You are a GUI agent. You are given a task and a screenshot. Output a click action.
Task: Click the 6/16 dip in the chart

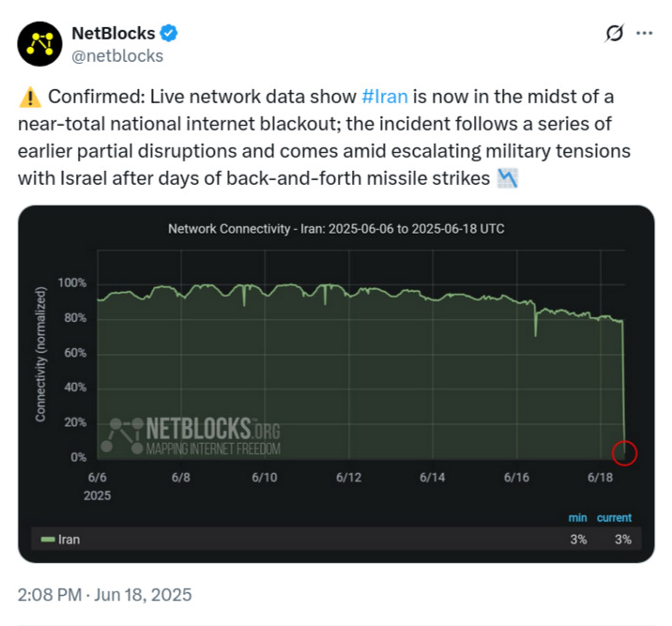tap(535, 322)
